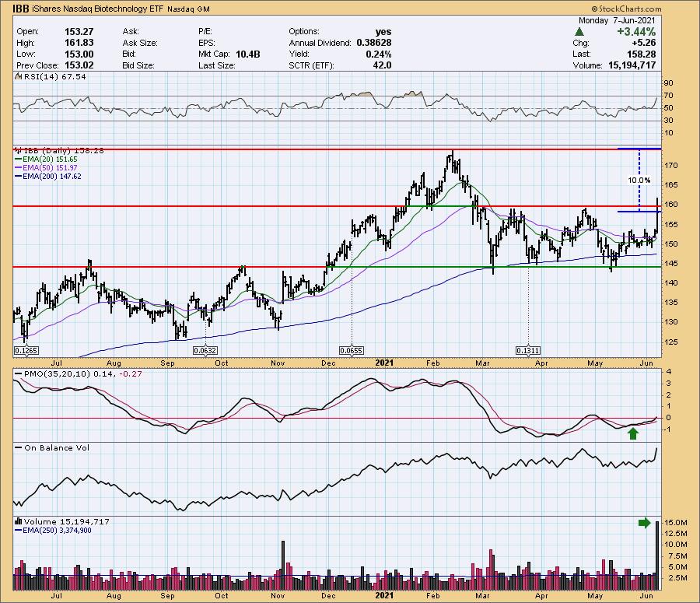The height and width of the screenshot is (603, 700).
Task: Click the Open value 153.27
Action: (x=79, y=32)
